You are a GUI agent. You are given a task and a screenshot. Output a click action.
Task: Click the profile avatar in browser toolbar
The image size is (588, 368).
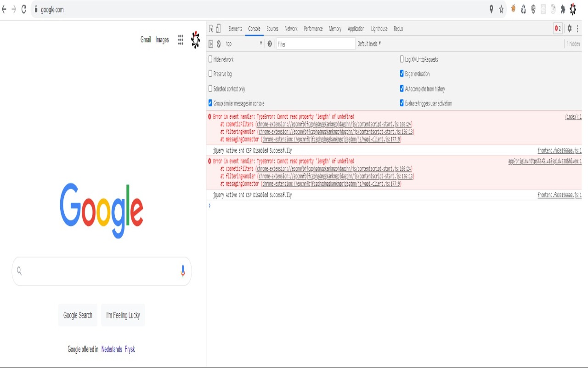click(x=573, y=9)
